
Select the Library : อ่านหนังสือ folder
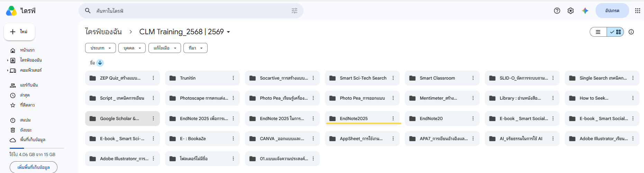tap(522, 98)
